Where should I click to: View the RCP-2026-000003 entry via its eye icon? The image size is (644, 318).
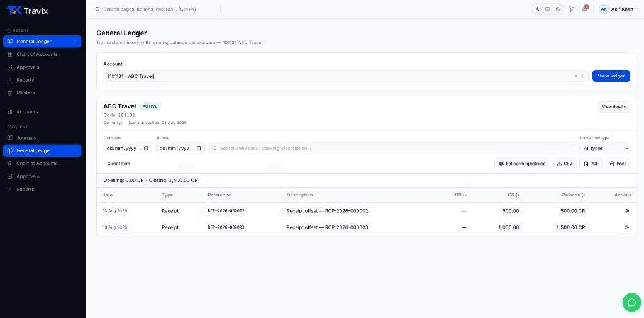627,227
